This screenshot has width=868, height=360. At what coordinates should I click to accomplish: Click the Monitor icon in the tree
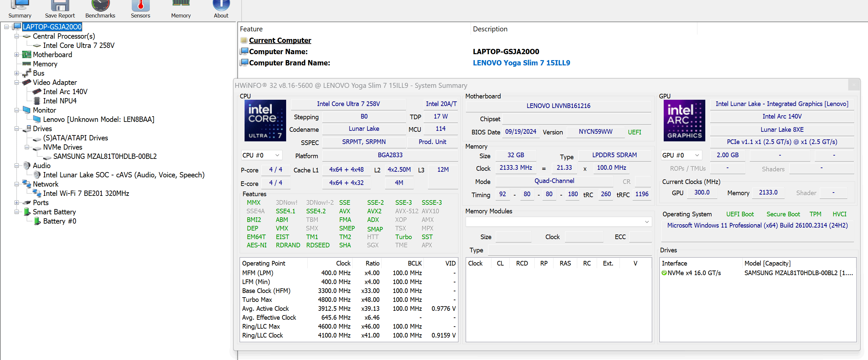pos(27,110)
